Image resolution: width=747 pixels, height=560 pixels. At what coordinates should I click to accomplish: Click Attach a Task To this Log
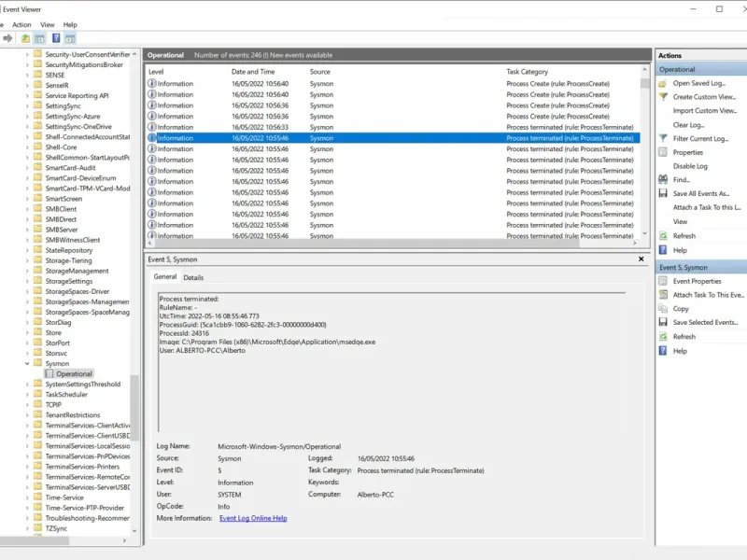(707, 207)
